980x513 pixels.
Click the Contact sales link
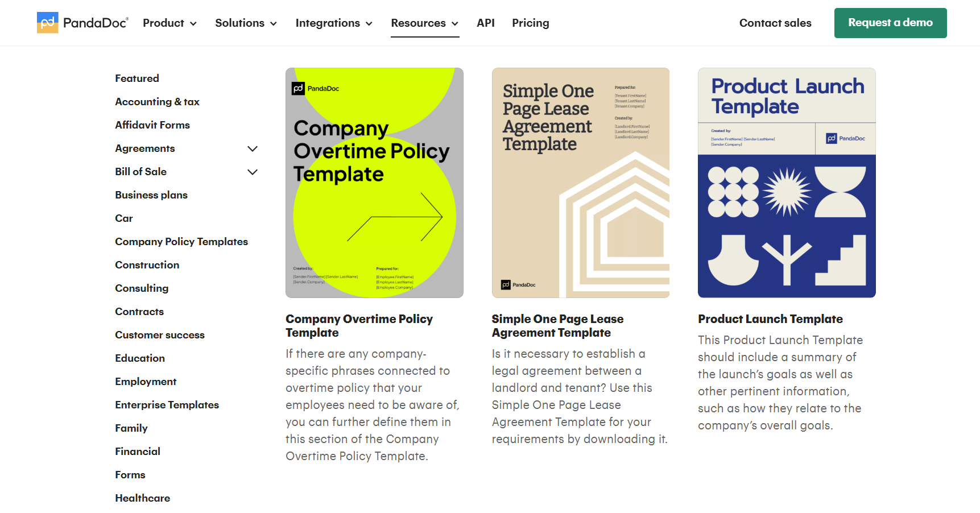775,23
